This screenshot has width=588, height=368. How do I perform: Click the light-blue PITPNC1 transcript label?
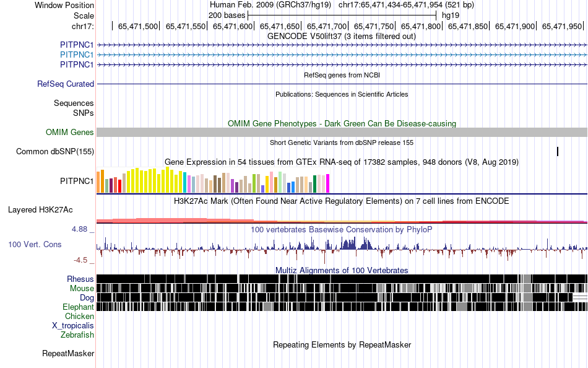click(x=77, y=55)
